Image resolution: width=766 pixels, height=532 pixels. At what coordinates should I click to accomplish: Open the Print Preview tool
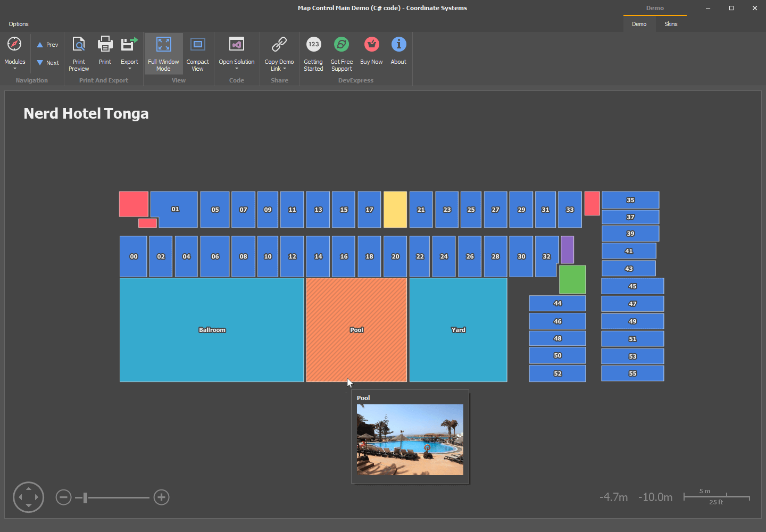coord(79,52)
